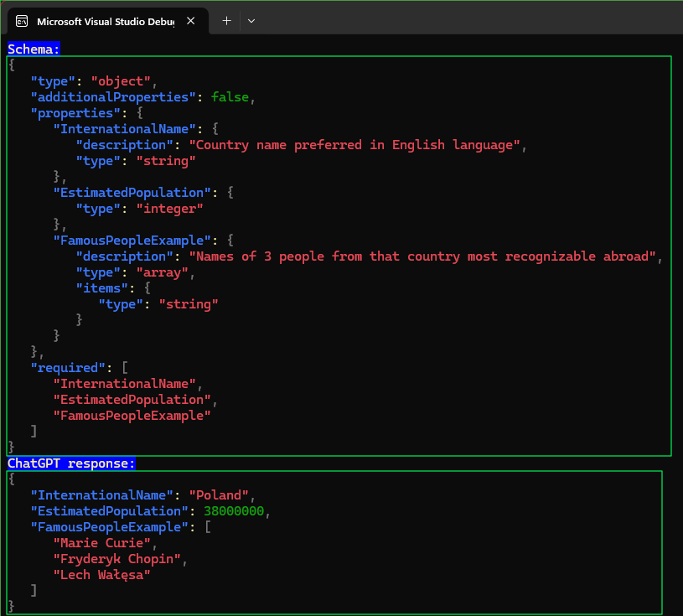Click the "Marie Curie" entry
Screen dimensions: 683x616
point(102,543)
